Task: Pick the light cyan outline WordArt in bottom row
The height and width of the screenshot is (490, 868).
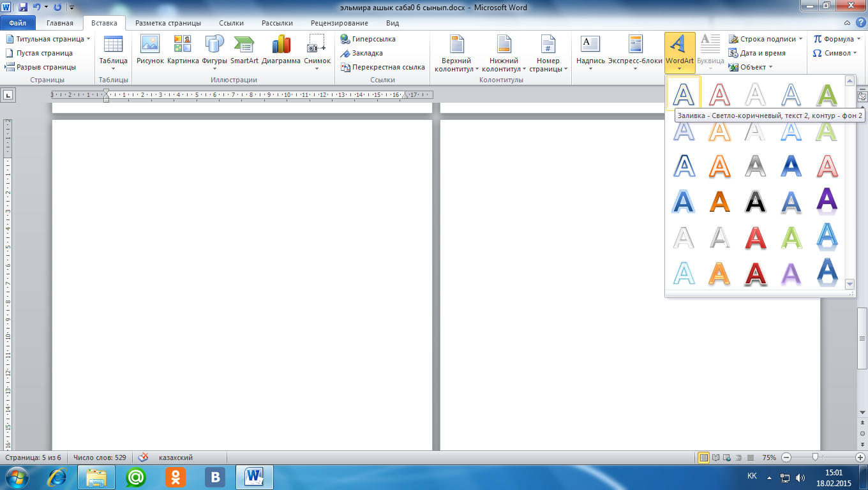Action: 684,273
